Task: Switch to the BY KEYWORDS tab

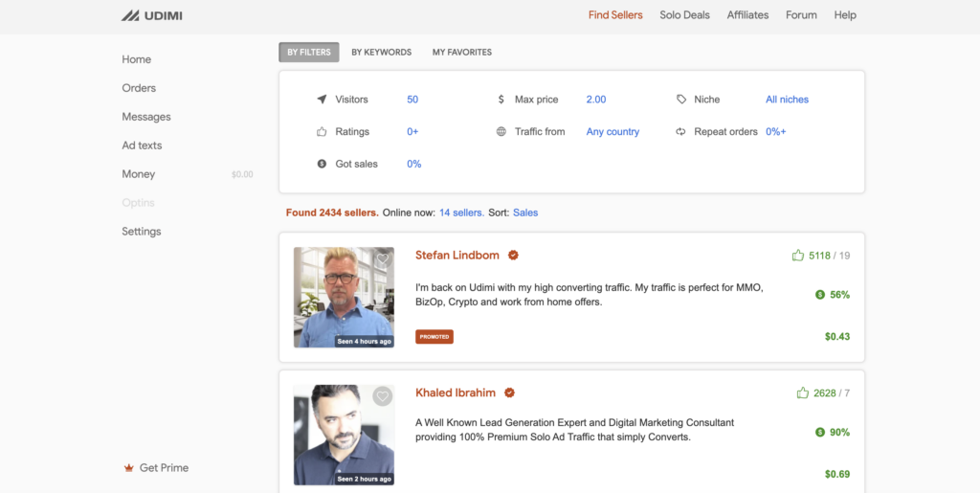Action: (x=381, y=53)
